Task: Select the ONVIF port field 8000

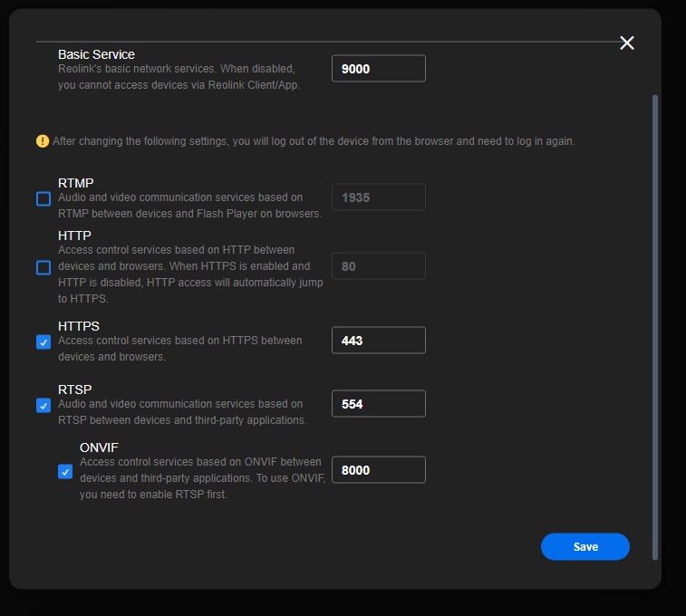Action: tap(378, 470)
